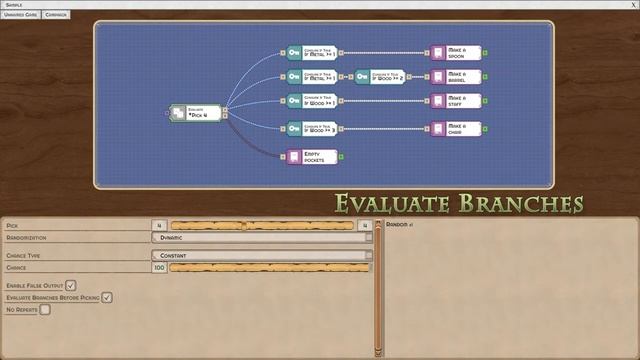Click the page icon of the 'Make a barrel' node
The height and width of the screenshot is (360, 640).
438,77
